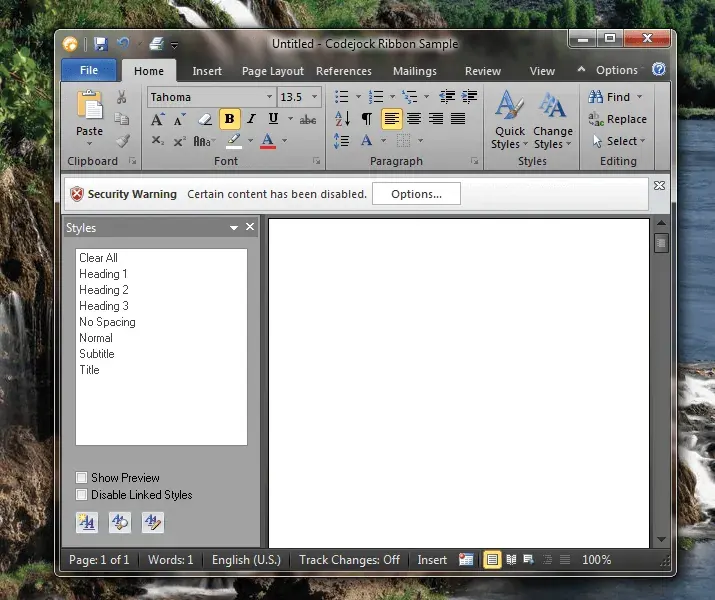Click the Security Warning Options... button
The width and height of the screenshot is (715, 600).
coord(416,194)
